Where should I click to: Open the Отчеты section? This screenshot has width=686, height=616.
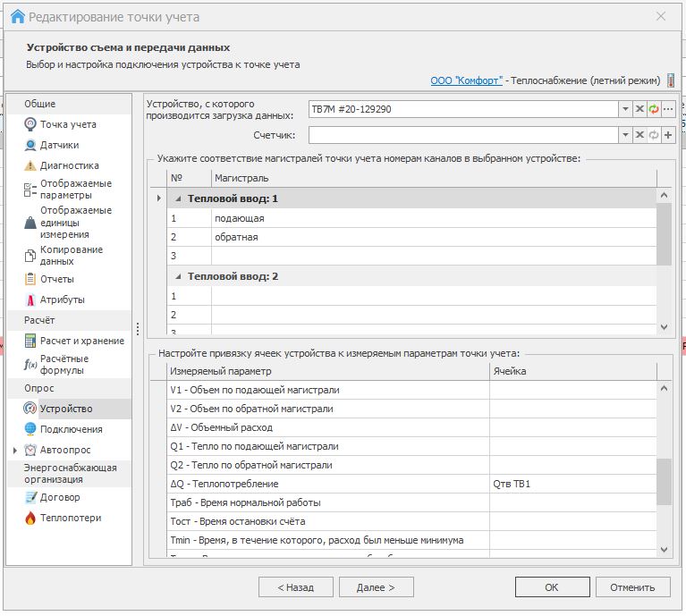56,279
